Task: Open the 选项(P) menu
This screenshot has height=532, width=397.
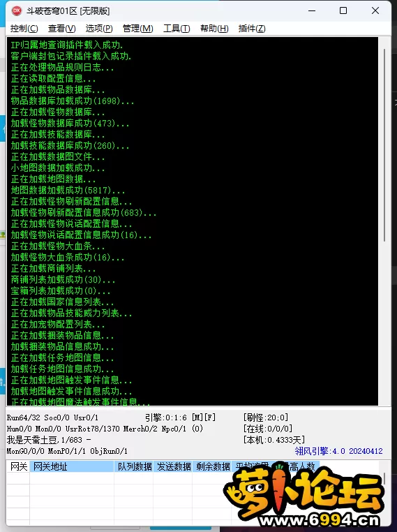Action: pos(99,29)
